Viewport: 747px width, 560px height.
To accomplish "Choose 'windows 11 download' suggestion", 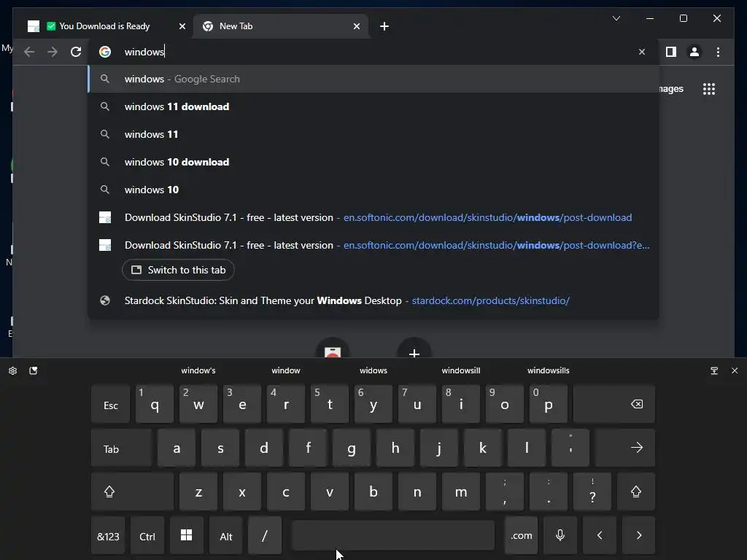I will pyautogui.click(x=373, y=106).
